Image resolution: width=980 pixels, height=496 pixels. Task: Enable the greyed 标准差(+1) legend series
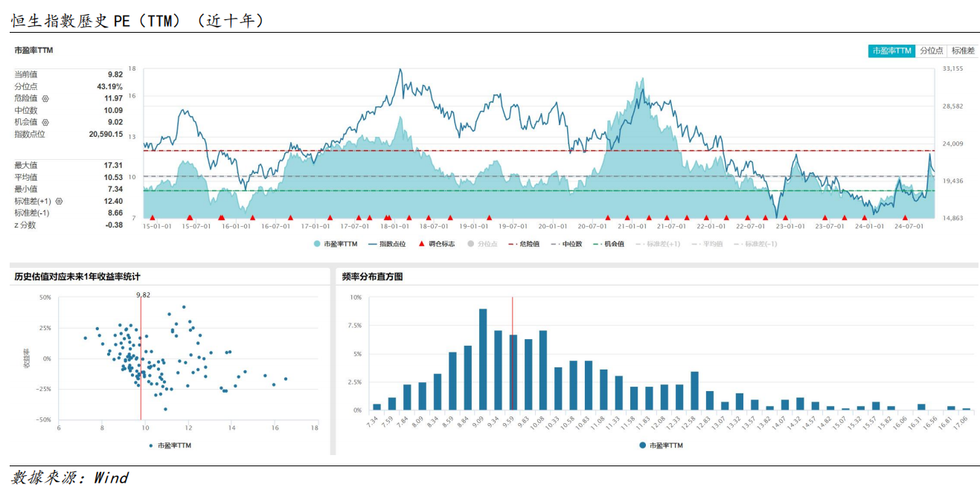point(658,243)
